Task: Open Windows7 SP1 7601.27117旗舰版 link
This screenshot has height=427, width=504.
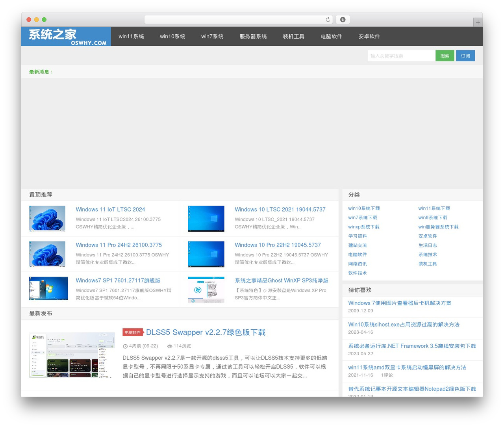Action: [118, 280]
